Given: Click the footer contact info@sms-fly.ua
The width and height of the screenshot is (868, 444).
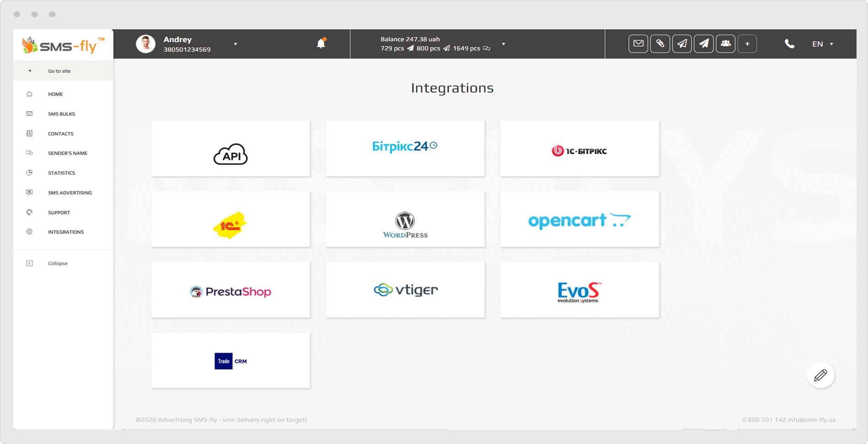Looking at the screenshot, I should [x=812, y=420].
